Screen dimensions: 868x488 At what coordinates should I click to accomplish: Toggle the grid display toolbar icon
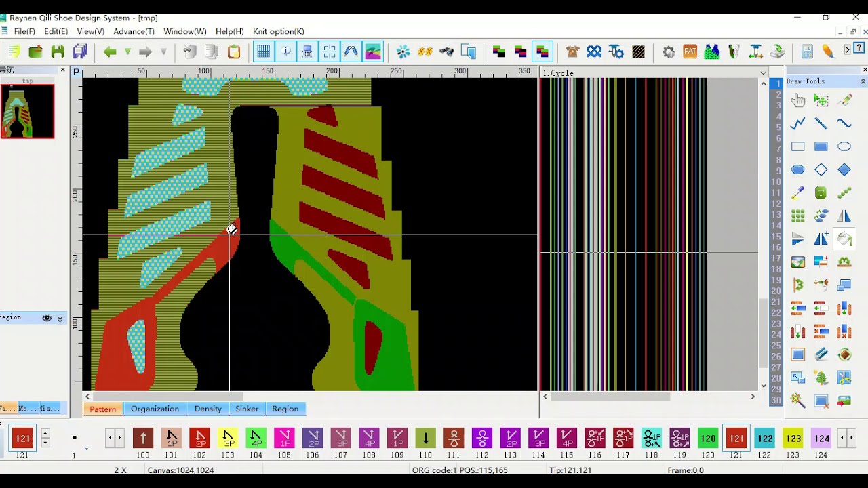click(264, 52)
